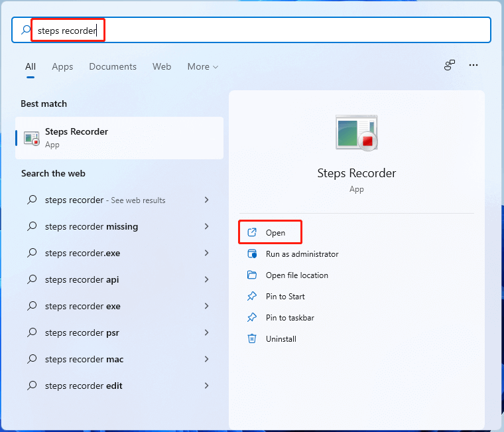Switch to the Apps tab
504x432 pixels.
[x=62, y=66]
